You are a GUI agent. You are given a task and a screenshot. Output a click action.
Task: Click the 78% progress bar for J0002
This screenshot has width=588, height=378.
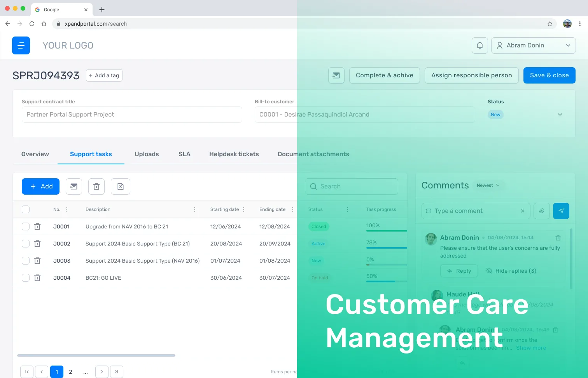pyautogui.click(x=387, y=248)
